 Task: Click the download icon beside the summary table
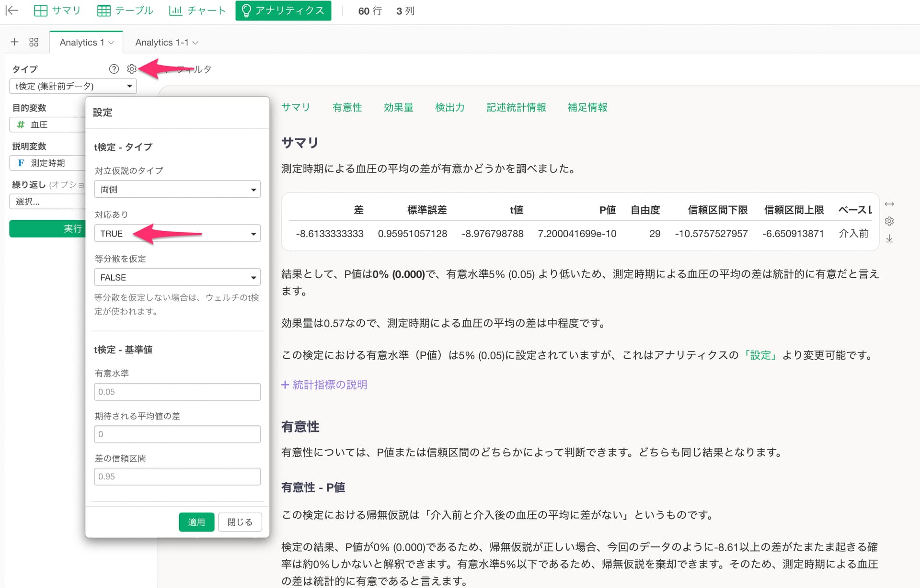pyautogui.click(x=889, y=238)
